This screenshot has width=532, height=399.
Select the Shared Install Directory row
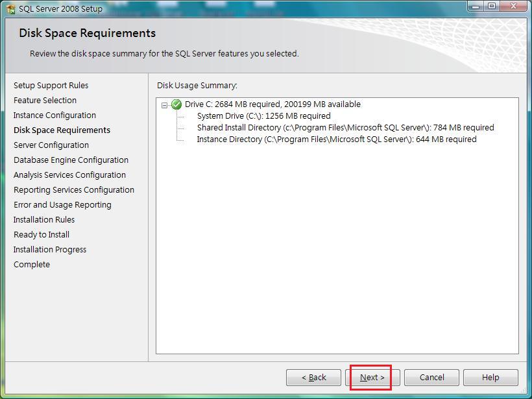(345, 128)
